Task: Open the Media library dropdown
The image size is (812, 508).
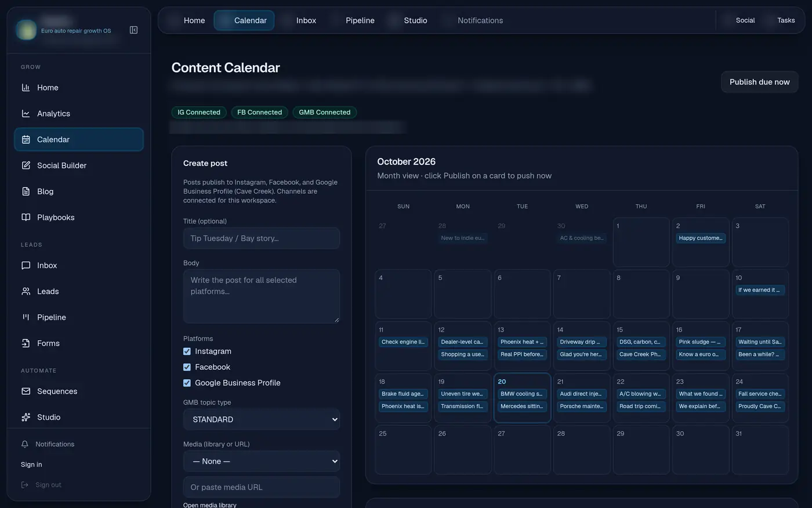Action: (262, 461)
